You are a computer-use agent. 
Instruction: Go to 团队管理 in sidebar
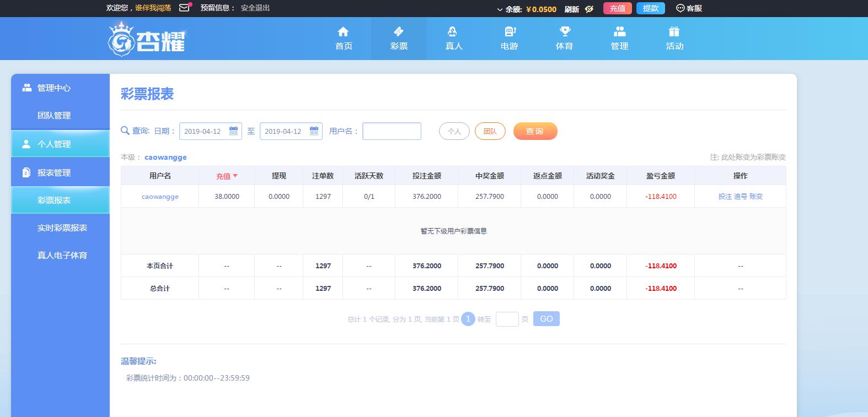[x=54, y=115]
